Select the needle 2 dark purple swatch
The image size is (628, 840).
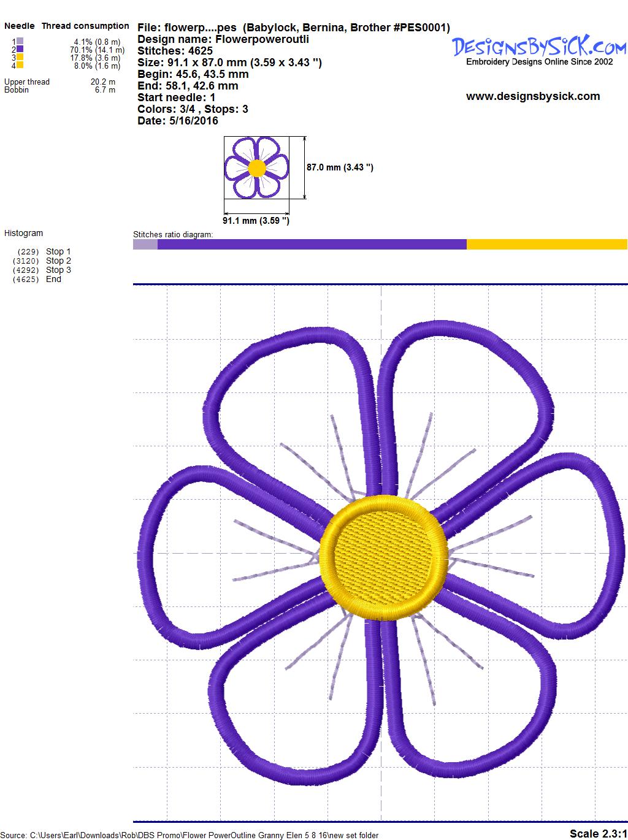(20, 49)
